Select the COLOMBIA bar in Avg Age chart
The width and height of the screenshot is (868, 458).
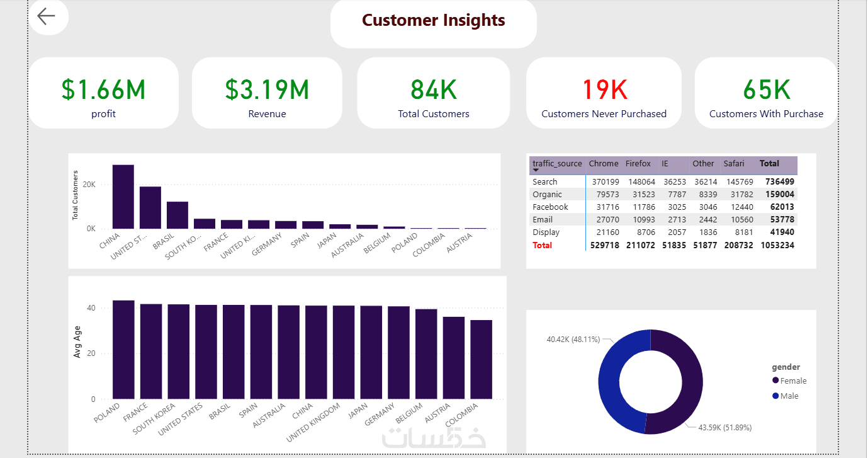point(482,359)
